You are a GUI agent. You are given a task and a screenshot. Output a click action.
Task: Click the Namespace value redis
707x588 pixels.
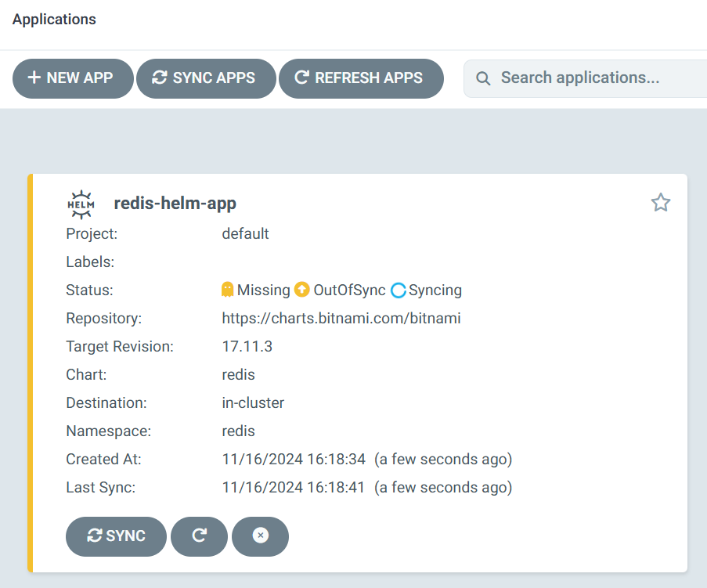239,431
